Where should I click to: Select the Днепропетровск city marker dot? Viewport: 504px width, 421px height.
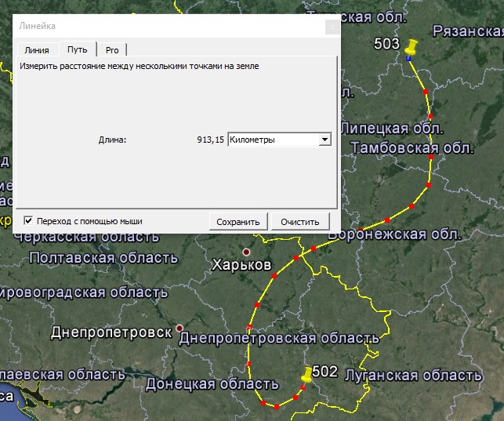click(x=179, y=328)
